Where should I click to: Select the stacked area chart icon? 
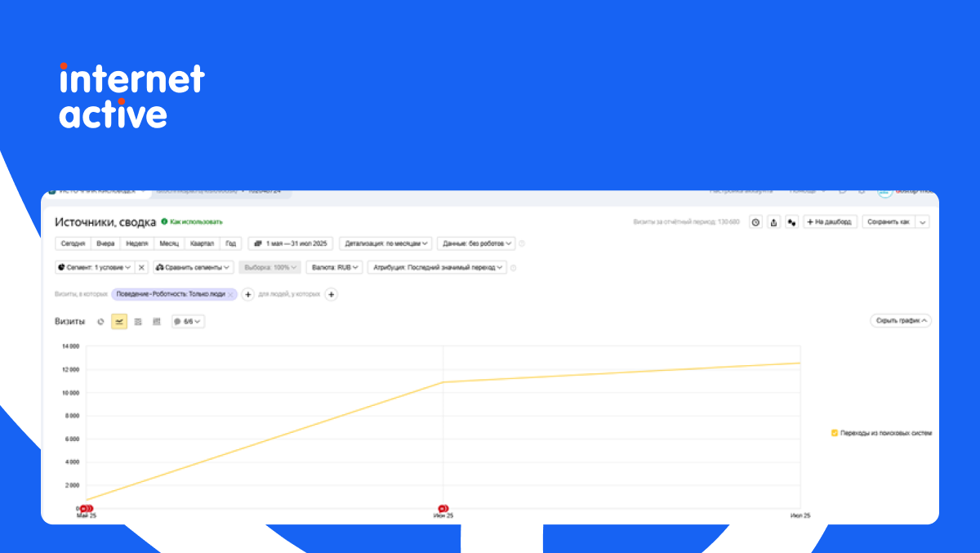click(x=138, y=322)
